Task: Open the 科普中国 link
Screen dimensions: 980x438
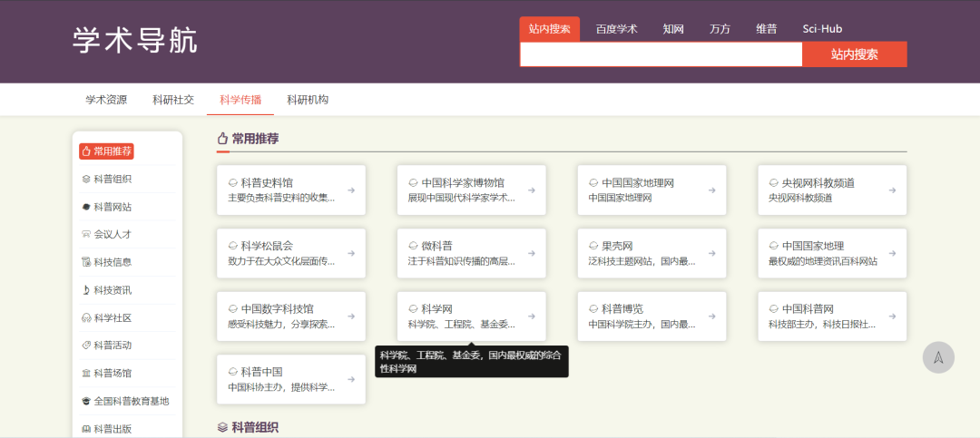Action: [291, 379]
